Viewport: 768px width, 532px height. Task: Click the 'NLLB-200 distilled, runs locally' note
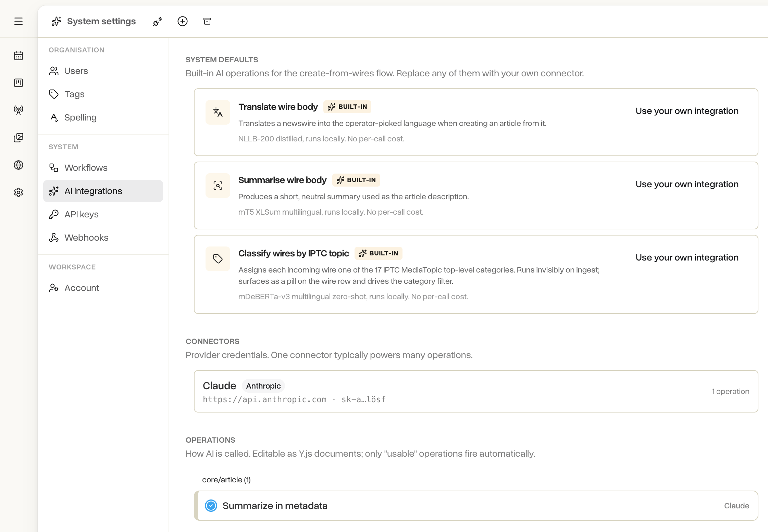[x=321, y=139]
